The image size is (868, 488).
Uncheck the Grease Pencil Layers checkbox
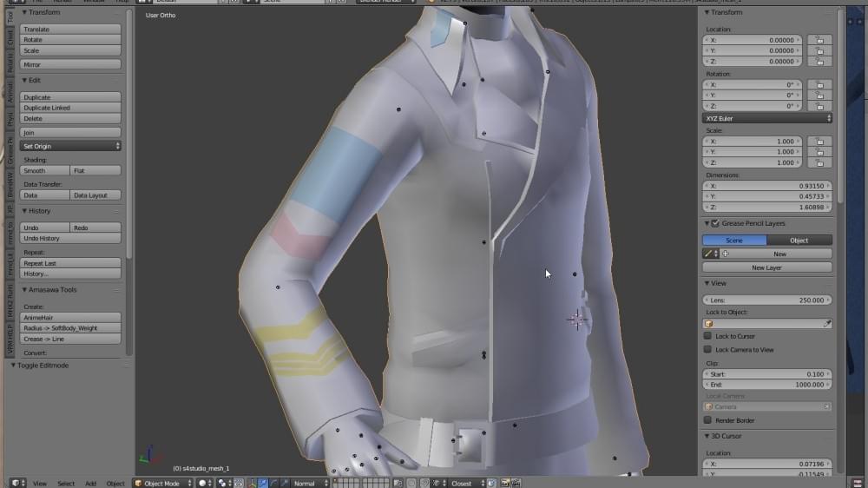(715, 223)
